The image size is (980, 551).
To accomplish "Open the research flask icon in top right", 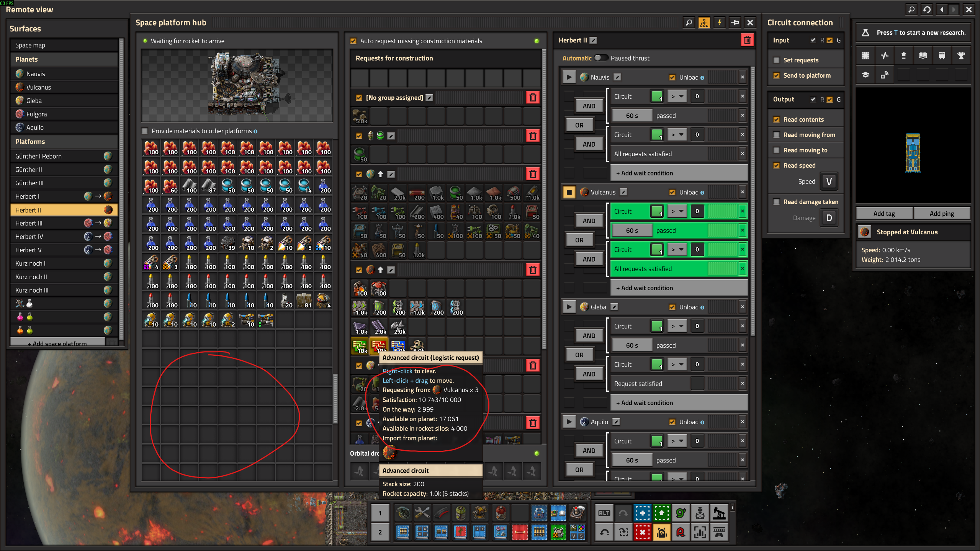I will point(865,33).
